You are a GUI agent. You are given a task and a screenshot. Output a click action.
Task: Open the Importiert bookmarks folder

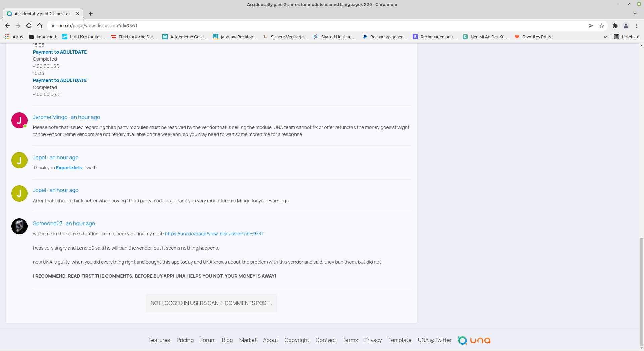(43, 37)
